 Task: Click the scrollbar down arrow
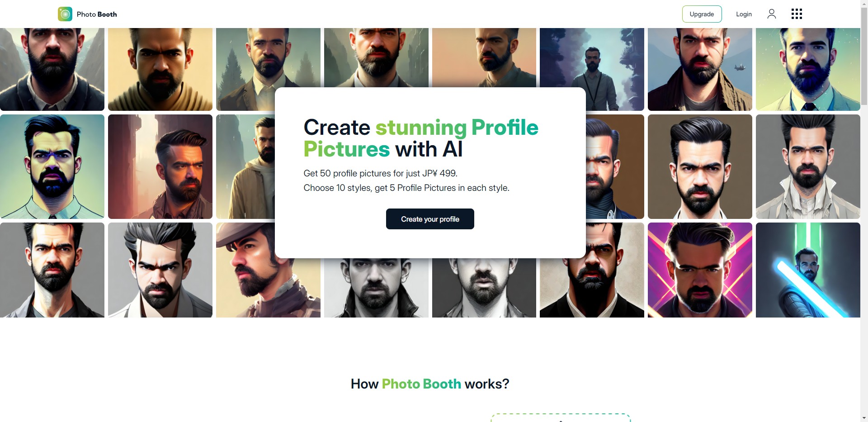tap(864, 418)
